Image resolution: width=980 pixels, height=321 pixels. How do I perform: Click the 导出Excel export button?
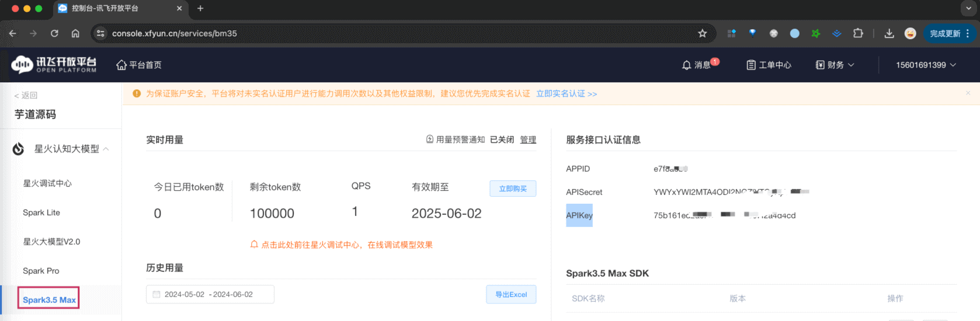(511, 294)
